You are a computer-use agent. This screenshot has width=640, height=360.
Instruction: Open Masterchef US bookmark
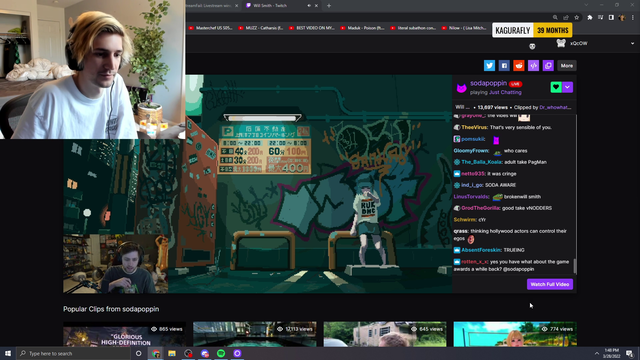click(210, 28)
